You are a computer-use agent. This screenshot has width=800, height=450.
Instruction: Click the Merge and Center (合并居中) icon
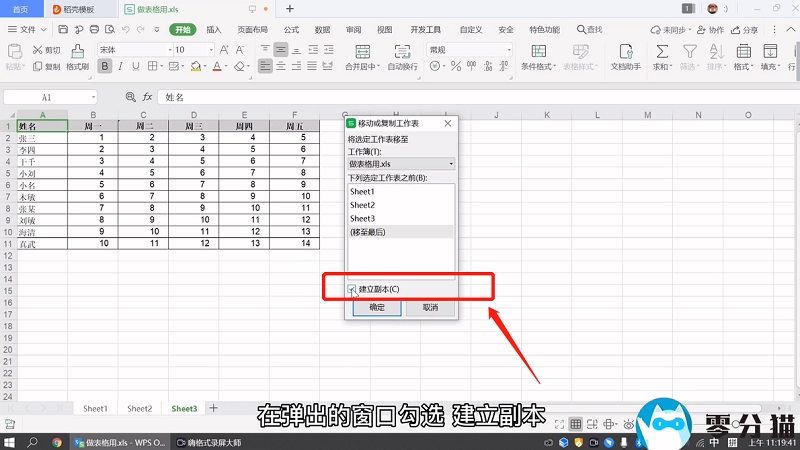[x=360, y=50]
